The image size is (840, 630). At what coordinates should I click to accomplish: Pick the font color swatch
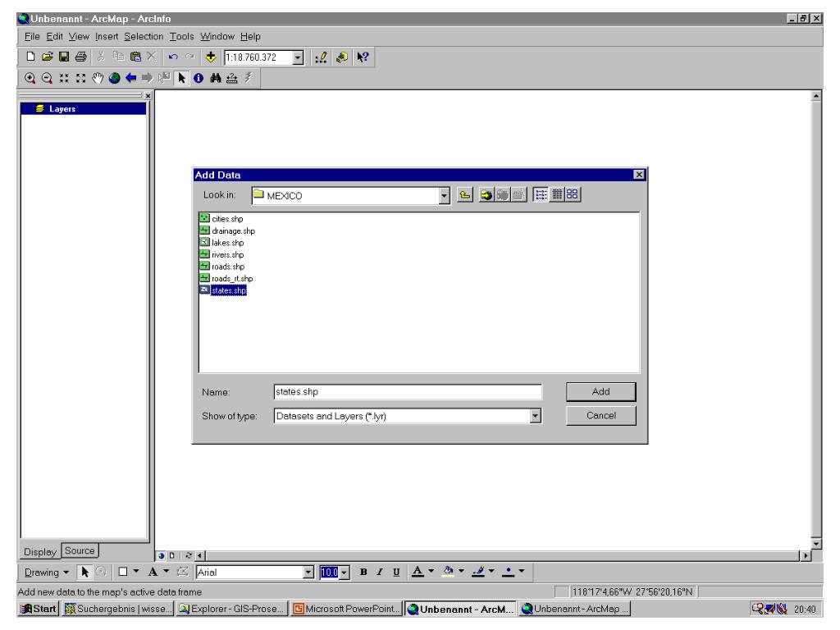point(418,572)
